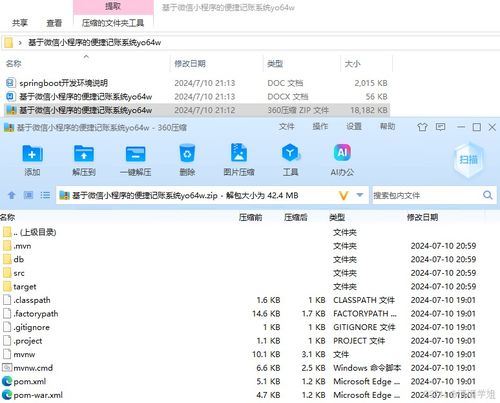Click the 删除 (Delete) trash icon
This screenshot has height=403, width=500.
point(187,153)
